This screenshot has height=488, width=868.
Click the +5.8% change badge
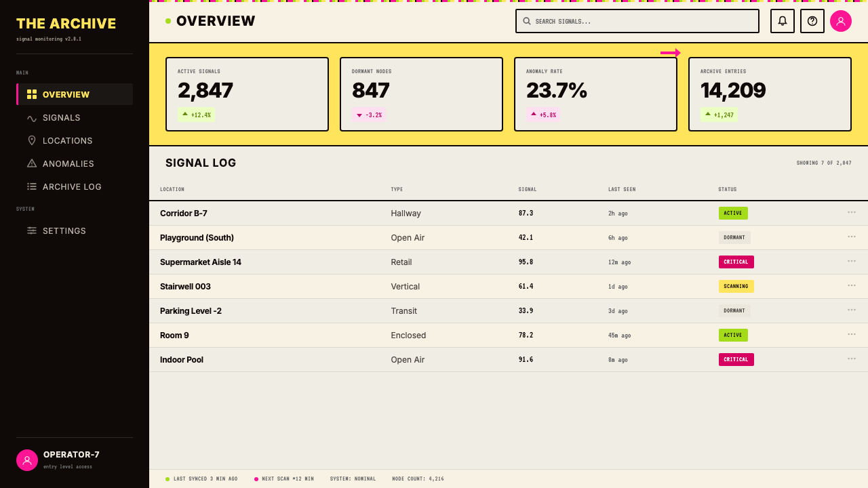[x=543, y=115]
